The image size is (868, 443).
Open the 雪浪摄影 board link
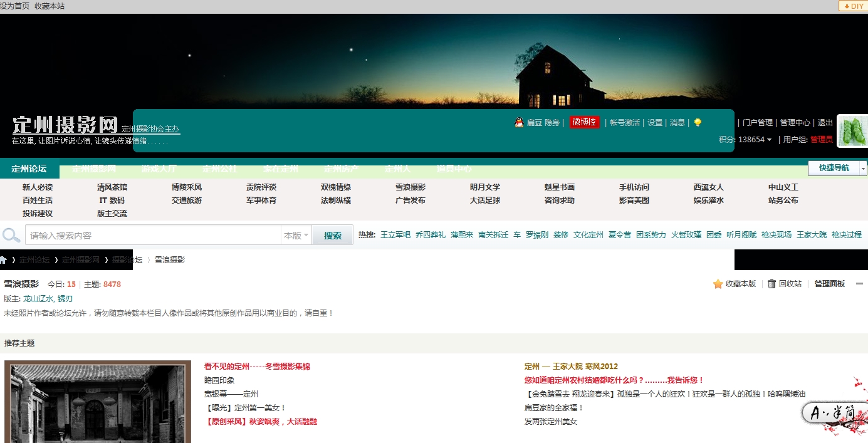pos(410,187)
